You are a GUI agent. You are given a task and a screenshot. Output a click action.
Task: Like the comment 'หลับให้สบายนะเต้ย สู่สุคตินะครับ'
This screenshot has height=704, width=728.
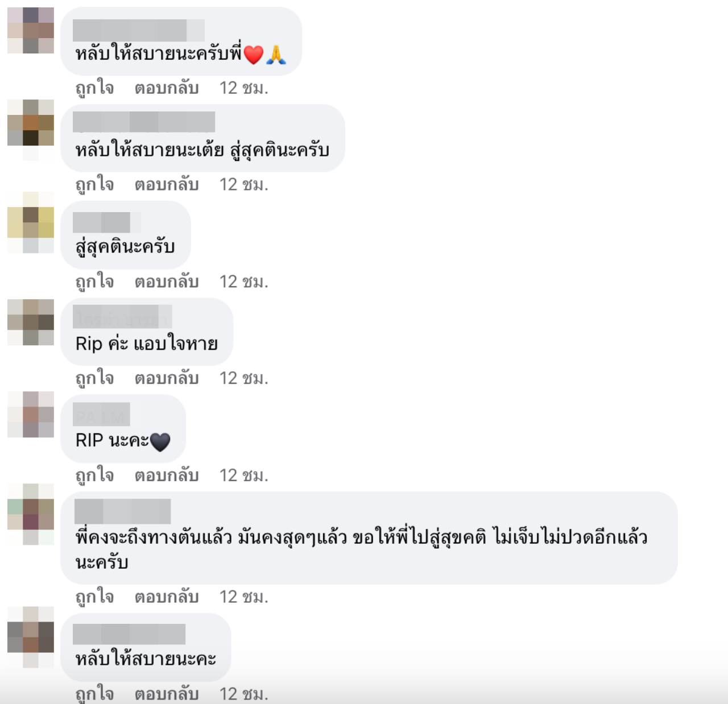[x=94, y=185]
